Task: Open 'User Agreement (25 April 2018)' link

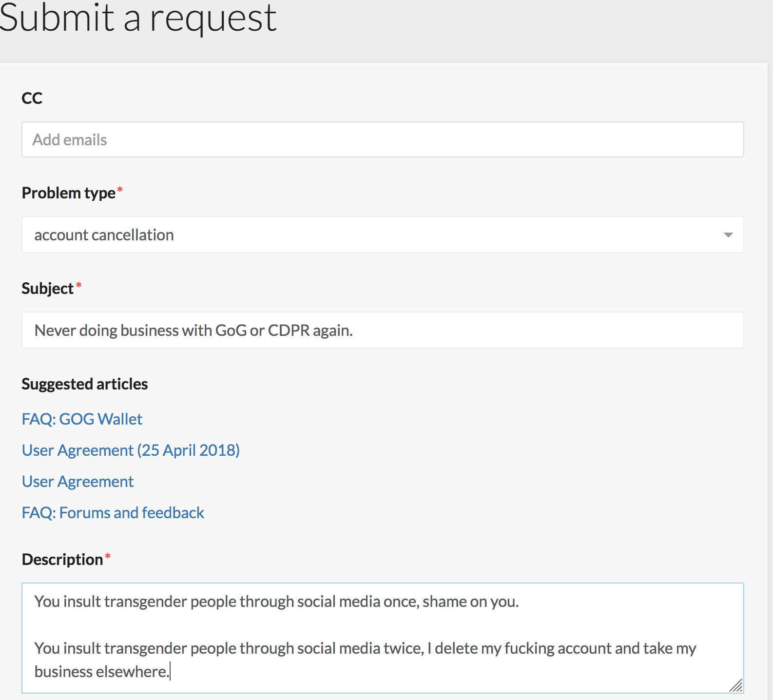Action: coord(131,450)
